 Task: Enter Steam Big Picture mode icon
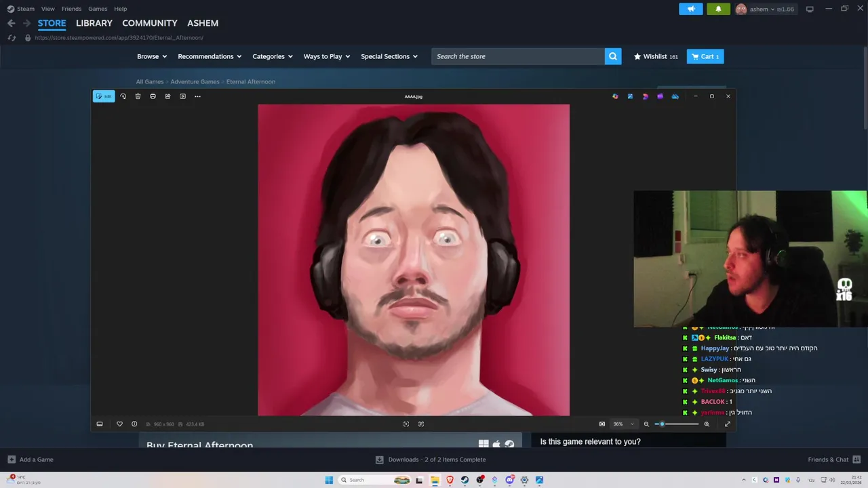810,9
